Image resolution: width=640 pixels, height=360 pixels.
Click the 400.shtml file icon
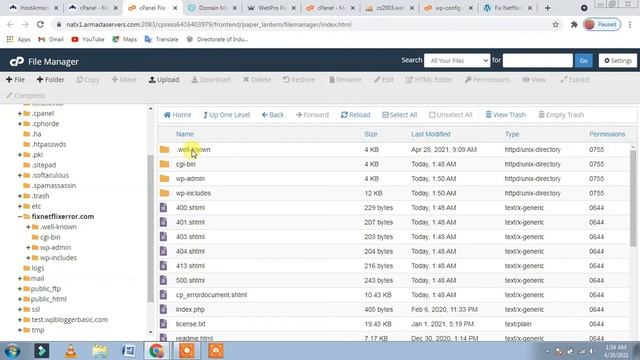point(164,208)
